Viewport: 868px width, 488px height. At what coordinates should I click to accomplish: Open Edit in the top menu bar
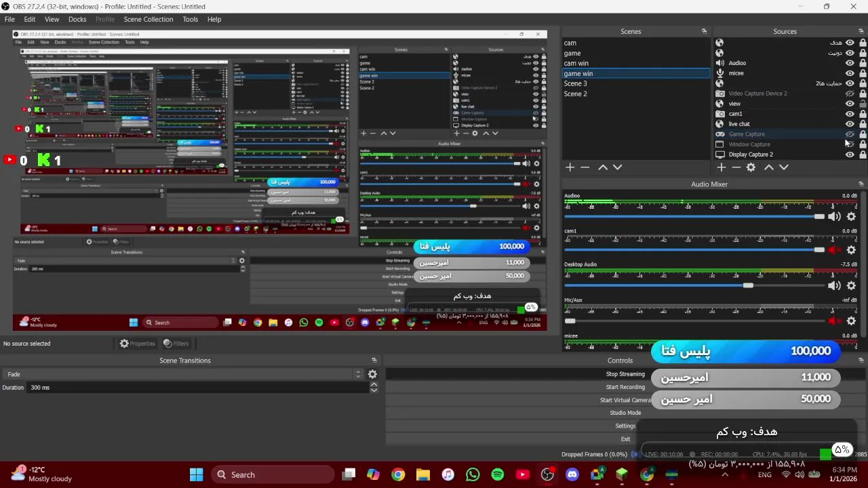(30, 19)
